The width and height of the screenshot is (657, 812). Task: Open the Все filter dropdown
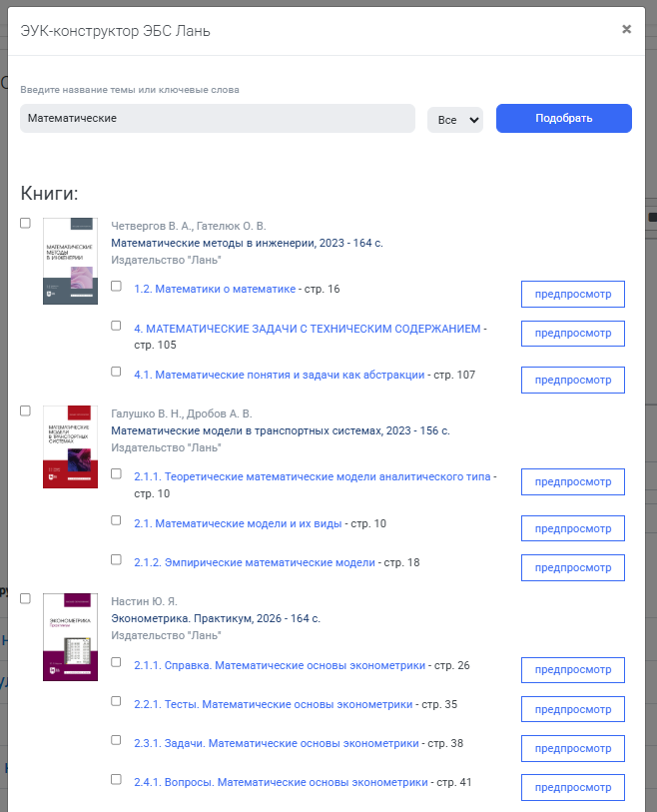pos(455,120)
